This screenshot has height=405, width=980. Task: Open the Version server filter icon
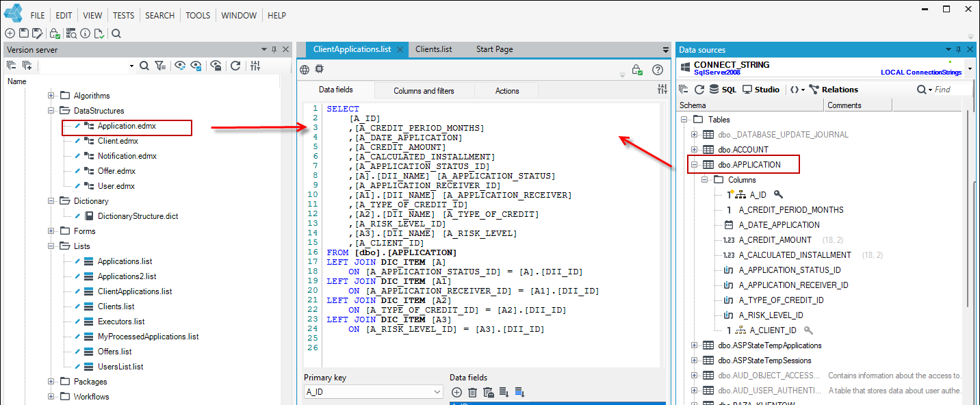[x=160, y=66]
